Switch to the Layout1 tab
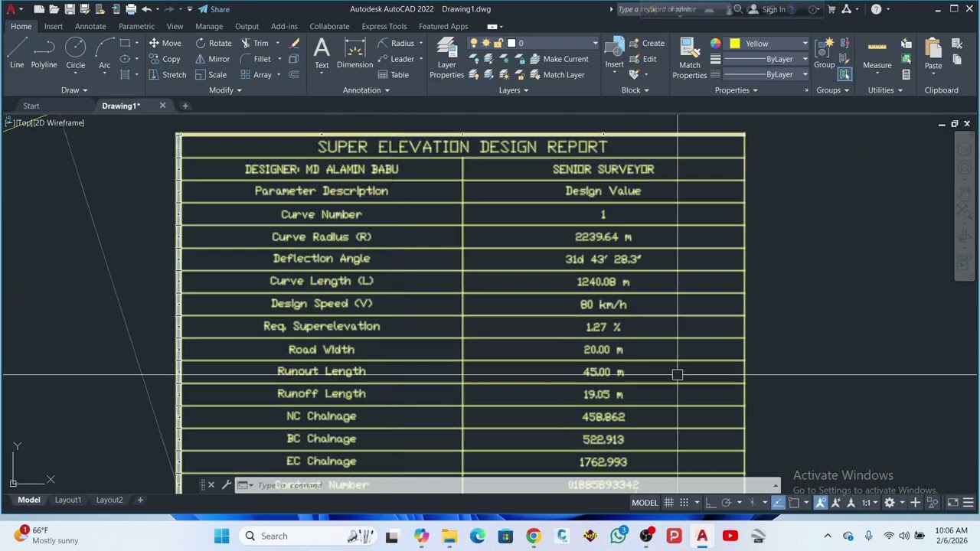 coord(67,500)
